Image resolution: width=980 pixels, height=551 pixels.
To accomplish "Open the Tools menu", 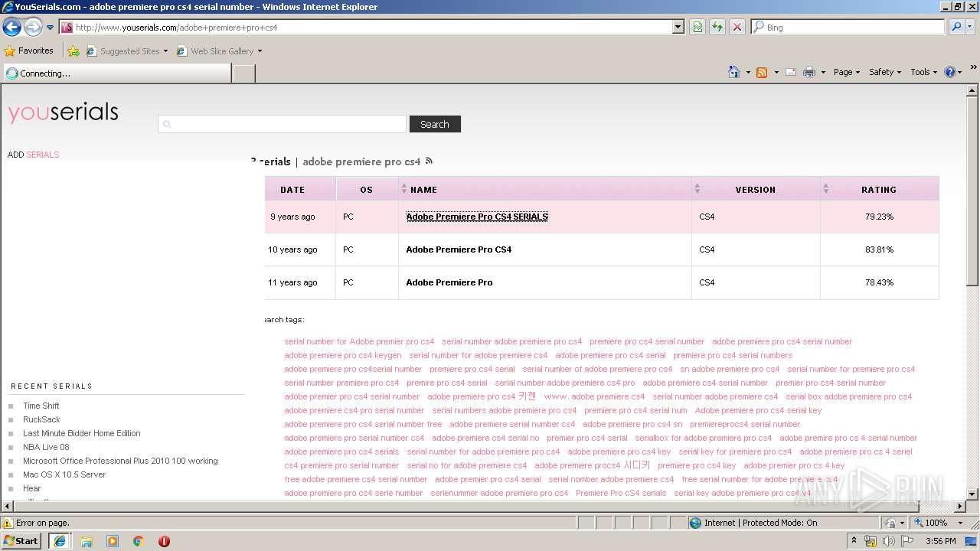I will [923, 72].
